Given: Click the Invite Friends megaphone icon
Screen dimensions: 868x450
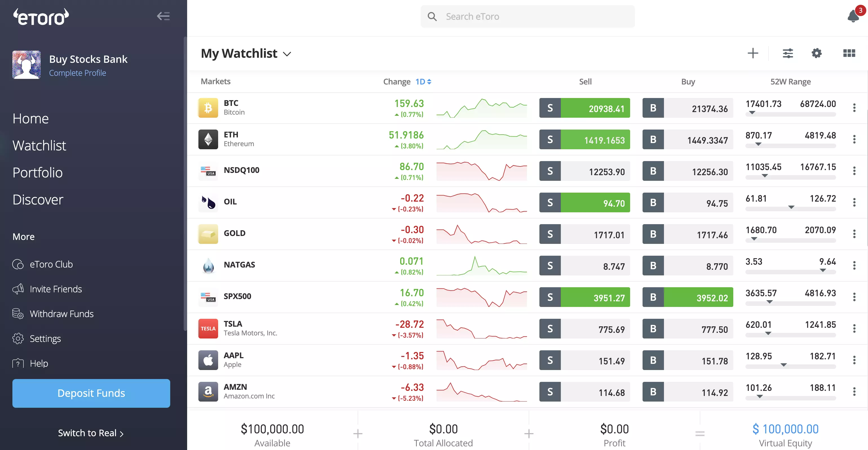Looking at the screenshot, I should 18,289.
